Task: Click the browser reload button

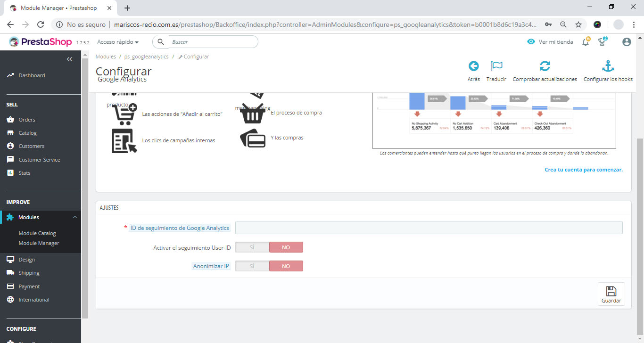Action: (41, 24)
